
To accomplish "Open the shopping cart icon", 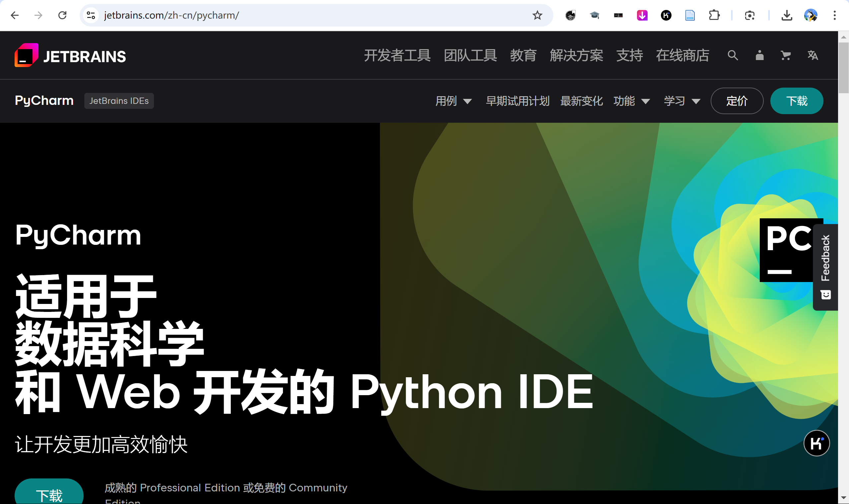I will coord(786,55).
